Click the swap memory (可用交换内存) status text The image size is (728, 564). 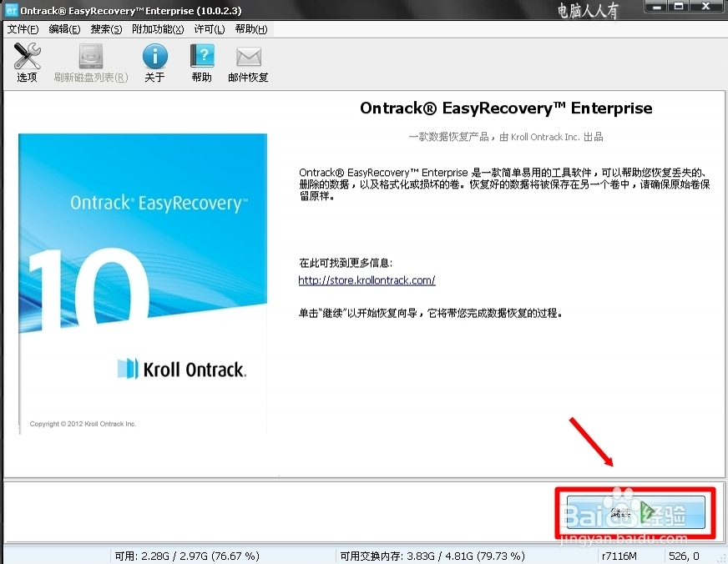click(432, 556)
